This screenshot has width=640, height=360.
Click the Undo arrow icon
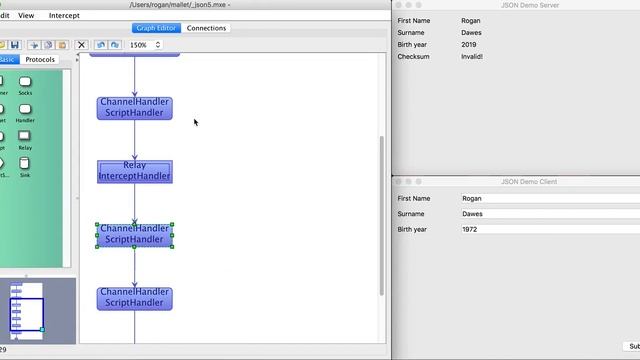pyautogui.click(x=101, y=45)
